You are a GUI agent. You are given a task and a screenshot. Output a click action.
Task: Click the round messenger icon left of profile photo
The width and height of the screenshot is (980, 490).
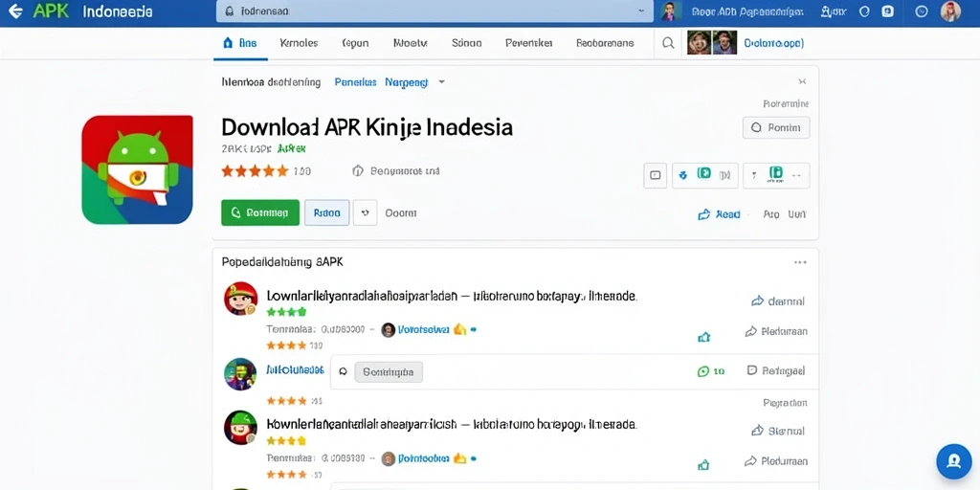point(922,11)
